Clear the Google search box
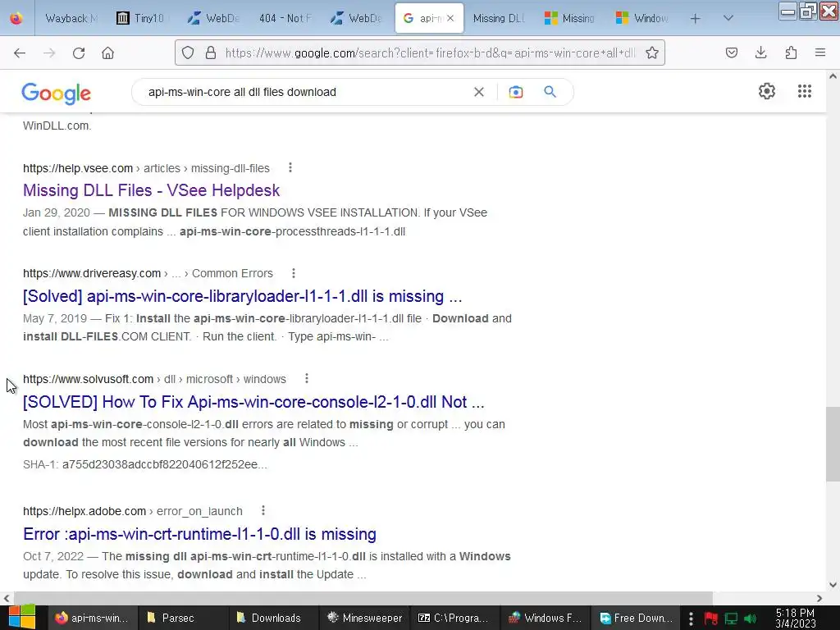The width and height of the screenshot is (840, 630). pyautogui.click(x=479, y=92)
